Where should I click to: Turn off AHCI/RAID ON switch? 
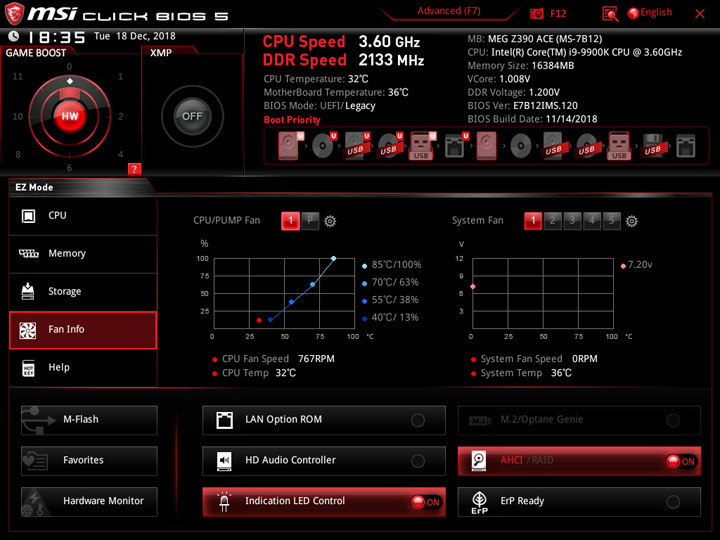(681, 461)
